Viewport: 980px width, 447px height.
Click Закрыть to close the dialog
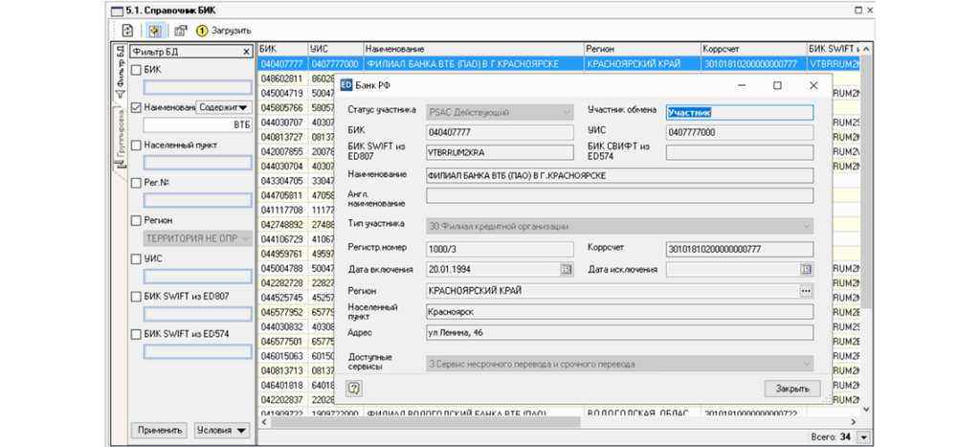791,389
